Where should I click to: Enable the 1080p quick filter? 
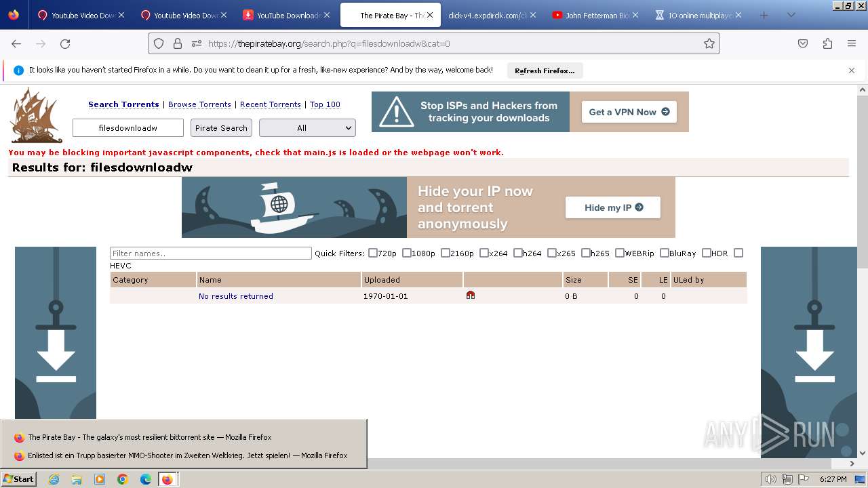click(407, 253)
